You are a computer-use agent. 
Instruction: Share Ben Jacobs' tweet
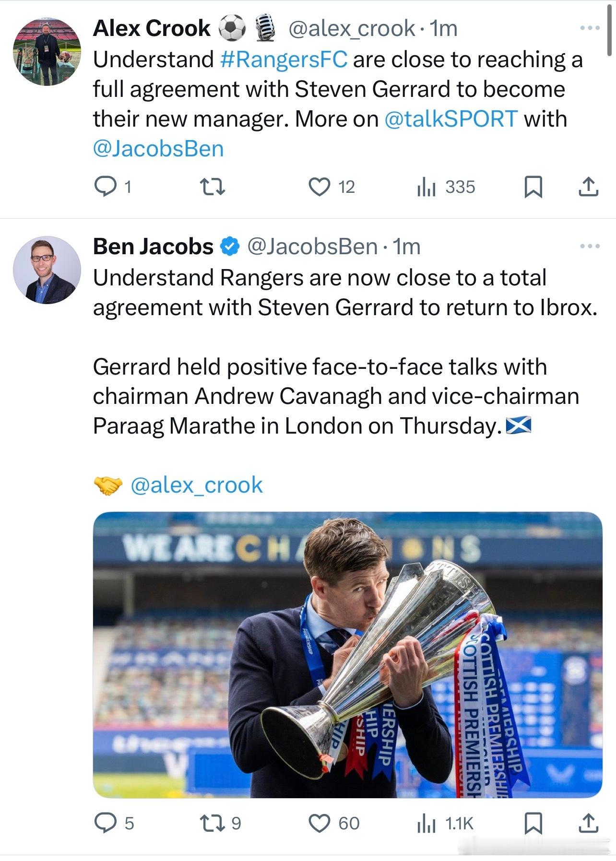[588, 823]
